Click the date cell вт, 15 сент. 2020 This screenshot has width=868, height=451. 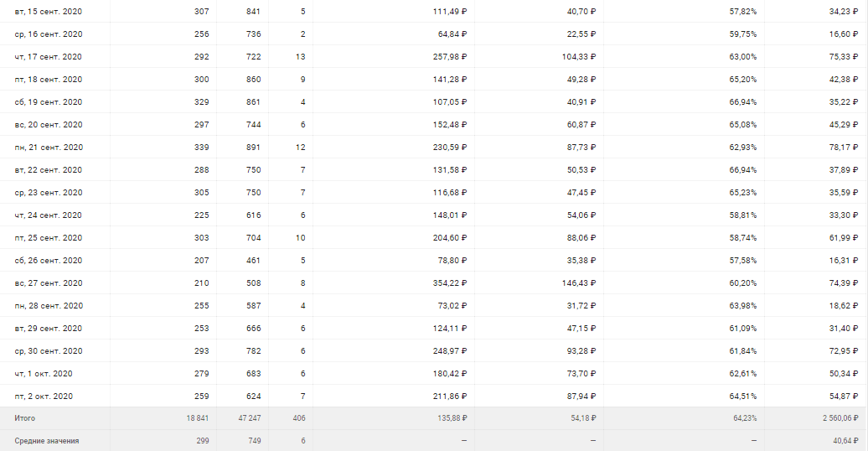click(48, 12)
